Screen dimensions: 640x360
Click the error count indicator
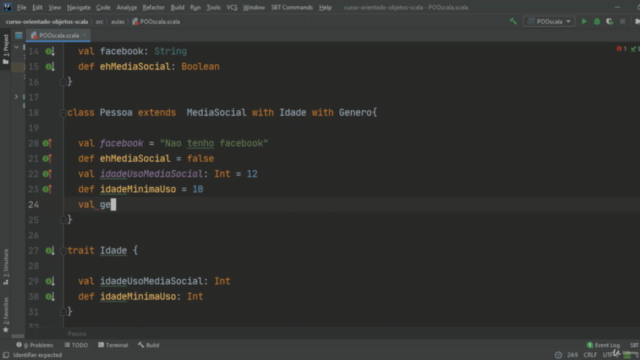(x=622, y=49)
